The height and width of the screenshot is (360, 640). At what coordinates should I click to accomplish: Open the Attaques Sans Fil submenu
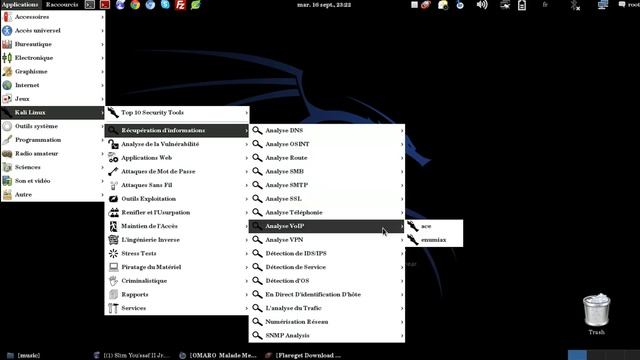177,185
